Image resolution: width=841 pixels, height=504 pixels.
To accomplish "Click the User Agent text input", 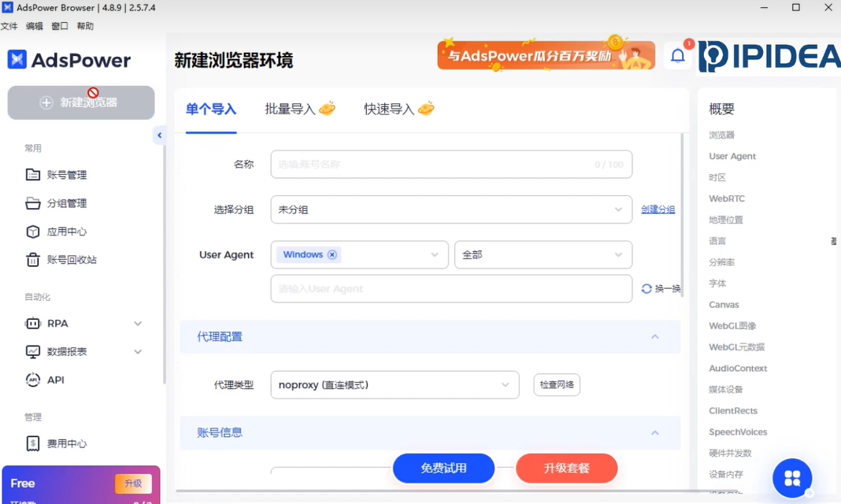I will [x=451, y=289].
